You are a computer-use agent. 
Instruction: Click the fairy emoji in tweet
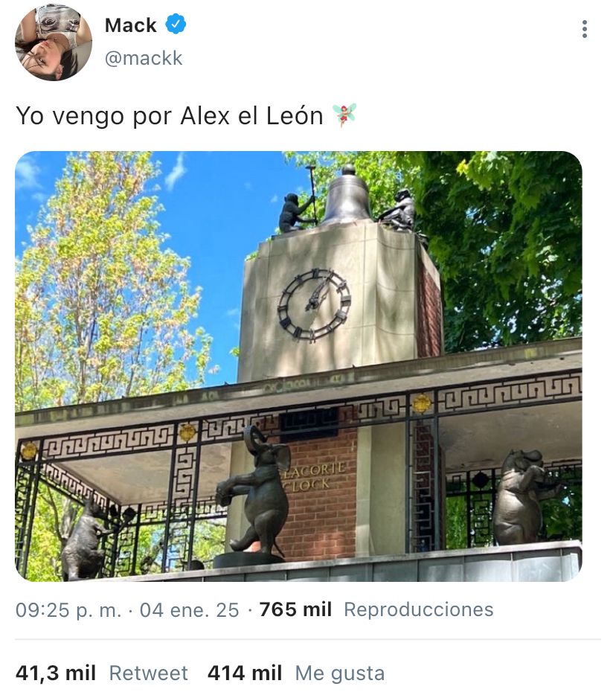coord(344,115)
